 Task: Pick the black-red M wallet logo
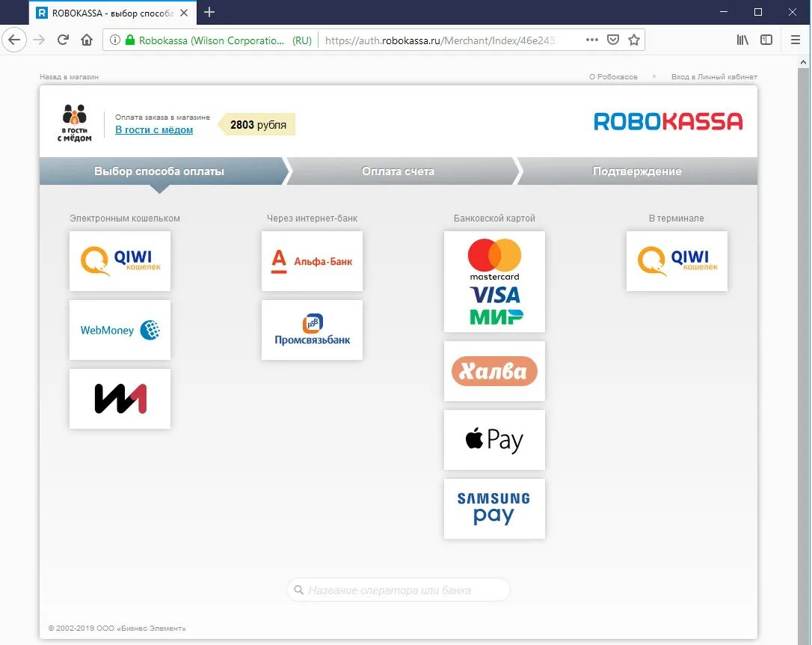pos(120,398)
